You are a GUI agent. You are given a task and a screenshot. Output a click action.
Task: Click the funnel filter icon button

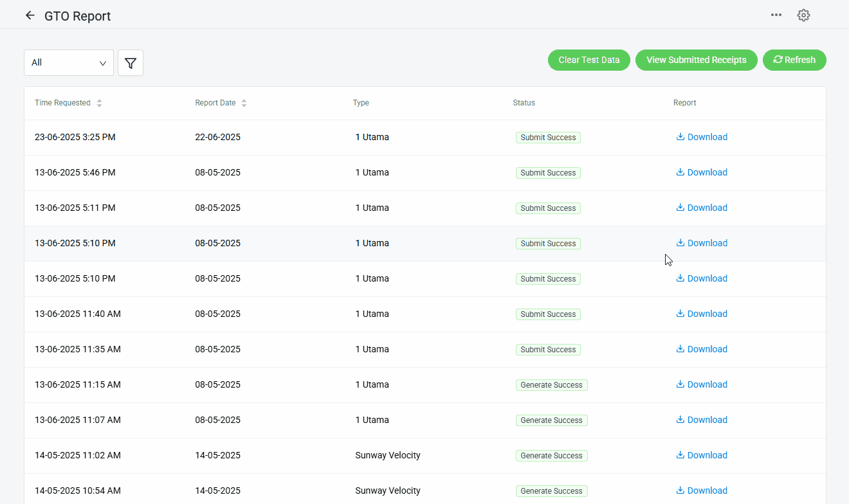point(131,63)
